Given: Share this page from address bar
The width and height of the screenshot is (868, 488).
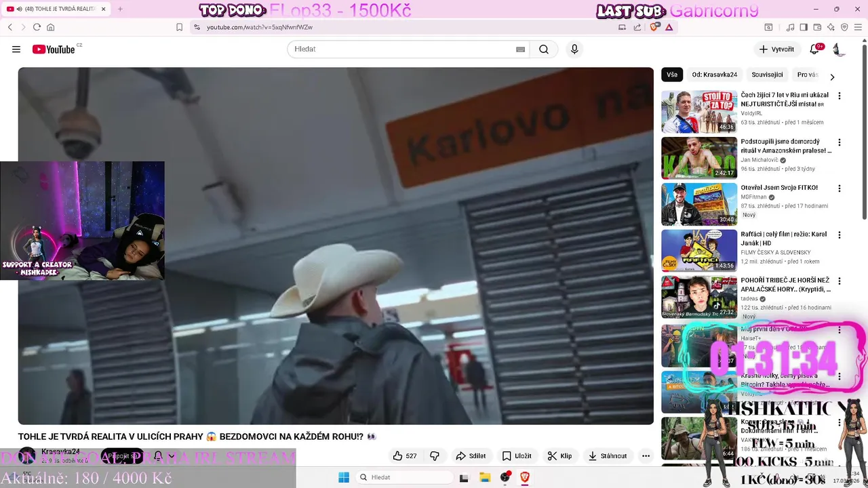Looking at the screenshot, I should coord(637,27).
